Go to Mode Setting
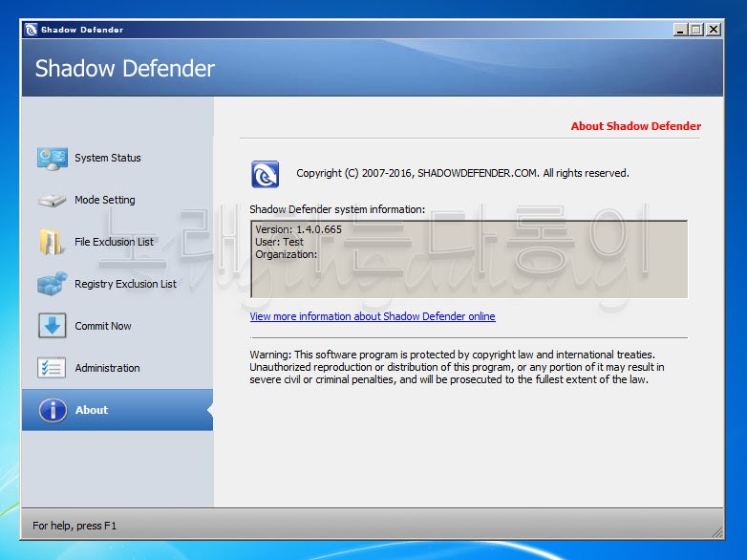This screenshot has width=747, height=560. pyautogui.click(x=105, y=200)
